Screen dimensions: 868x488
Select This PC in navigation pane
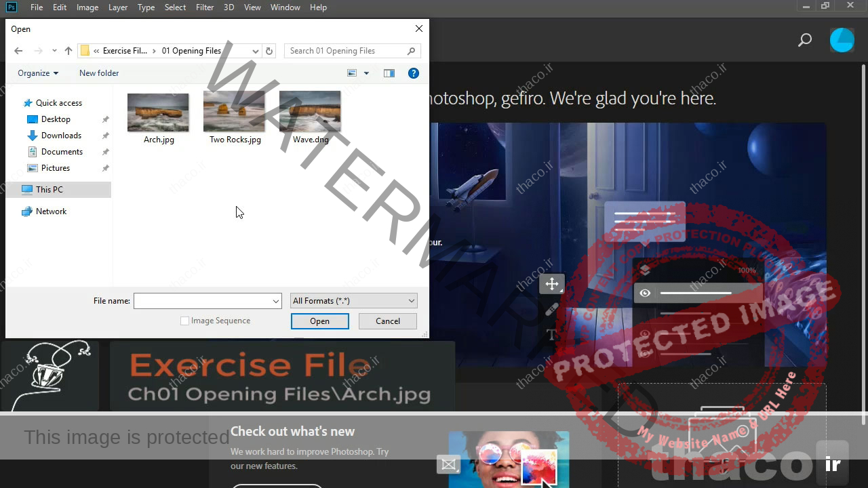click(x=58, y=190)
